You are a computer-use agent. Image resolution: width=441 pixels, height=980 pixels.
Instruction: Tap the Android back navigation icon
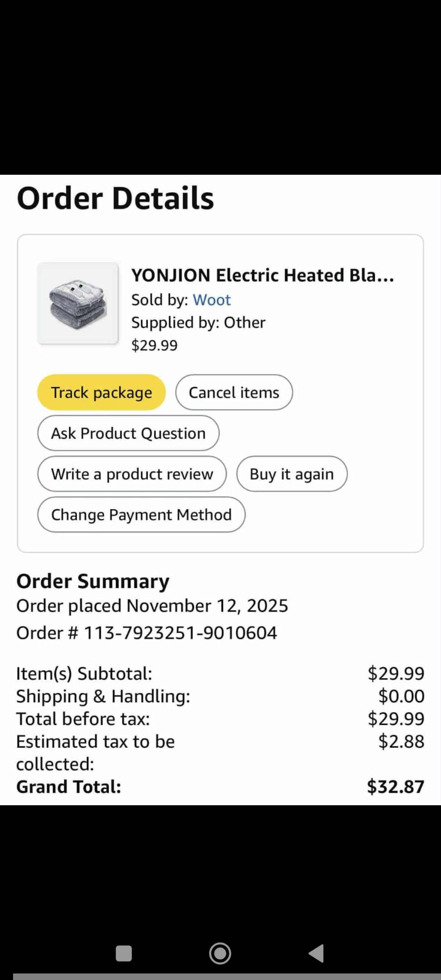pos(316,953)
